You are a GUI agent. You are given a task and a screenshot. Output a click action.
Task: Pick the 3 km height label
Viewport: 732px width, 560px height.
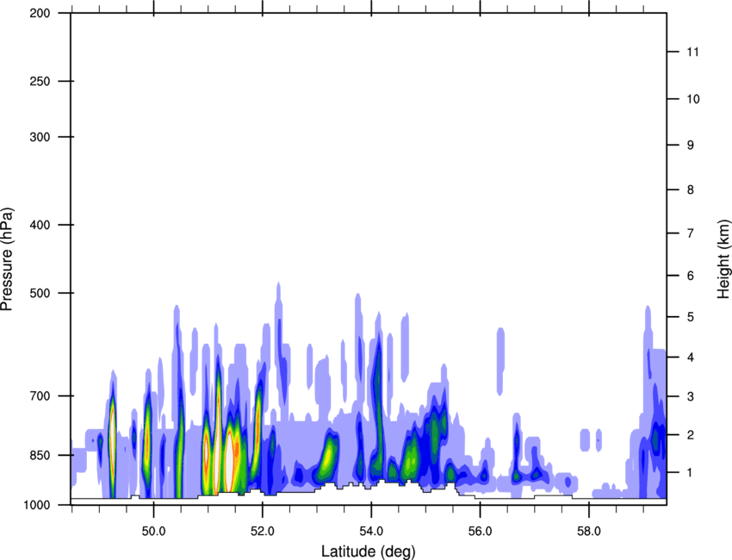point(691,396)
